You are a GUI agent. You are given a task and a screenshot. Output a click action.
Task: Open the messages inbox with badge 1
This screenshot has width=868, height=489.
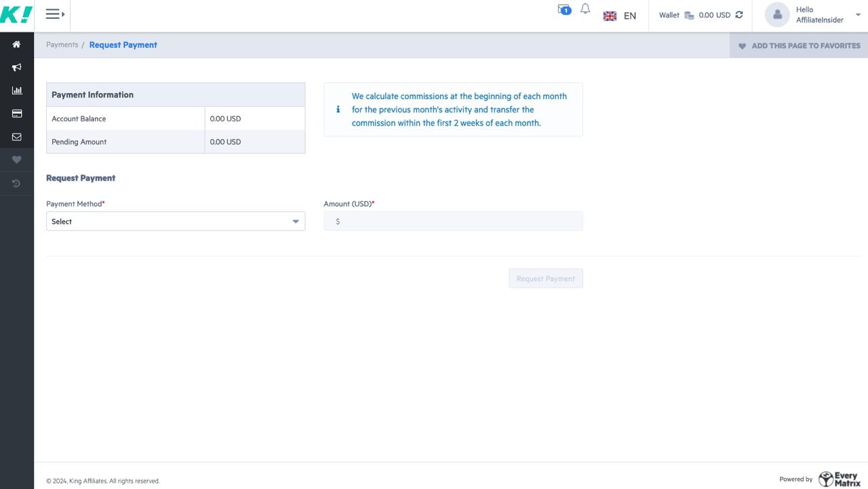pyautogui.click(x=564, y=9)
